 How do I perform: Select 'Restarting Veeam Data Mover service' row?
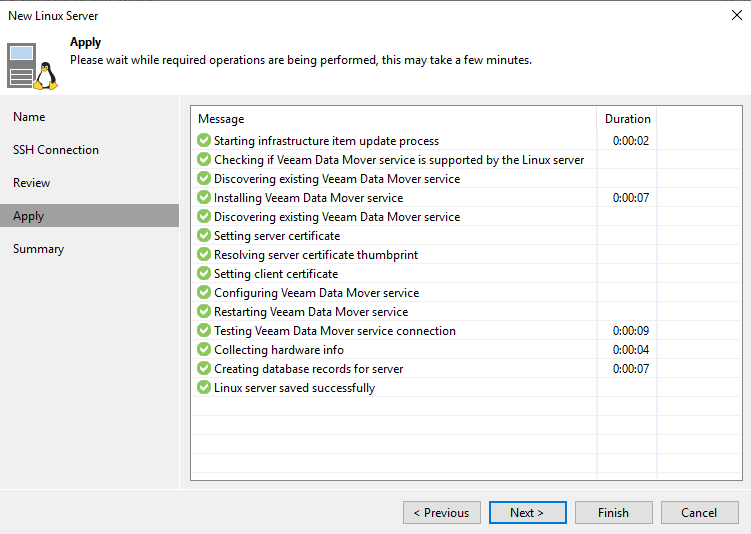click(x=467, y=311)
